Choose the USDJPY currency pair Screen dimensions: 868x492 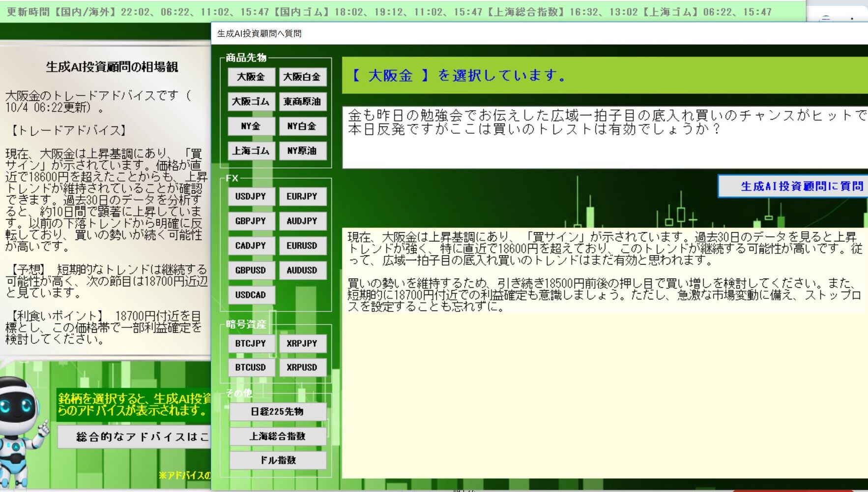251,196
